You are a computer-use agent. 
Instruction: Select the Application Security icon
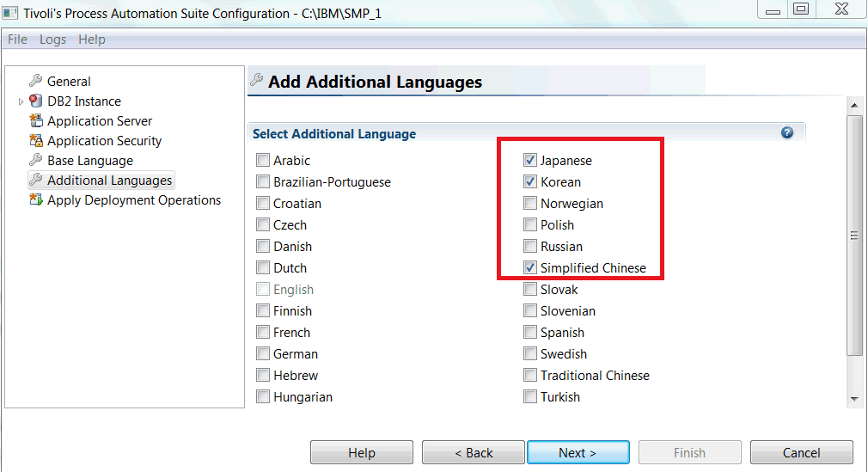(x=35, y=141)
